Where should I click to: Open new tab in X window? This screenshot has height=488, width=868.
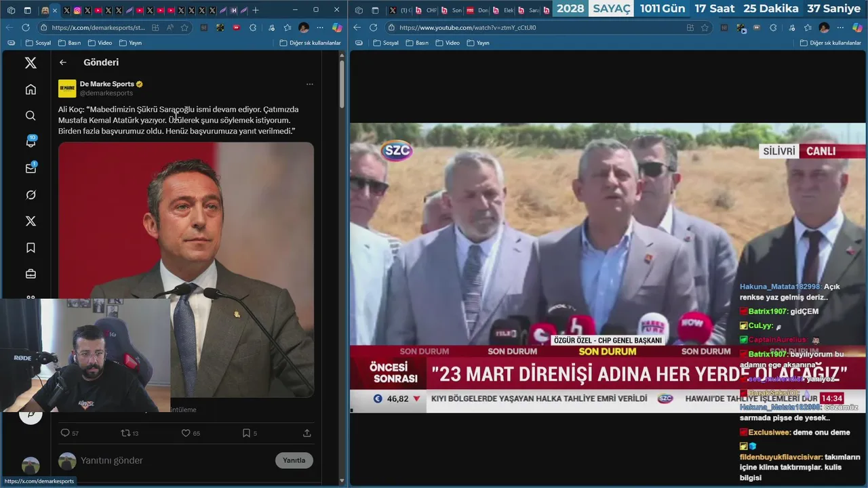[x=256, y=10]
